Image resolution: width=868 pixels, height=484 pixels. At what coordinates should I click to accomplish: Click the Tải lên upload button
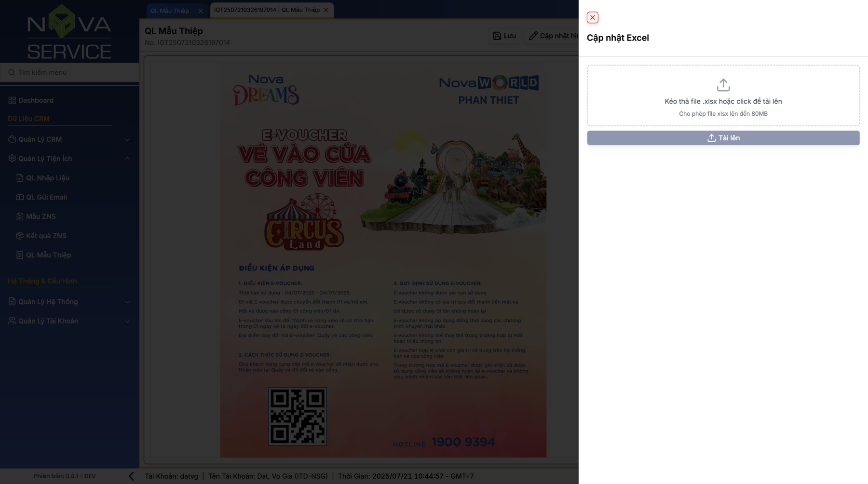(723, 138)
